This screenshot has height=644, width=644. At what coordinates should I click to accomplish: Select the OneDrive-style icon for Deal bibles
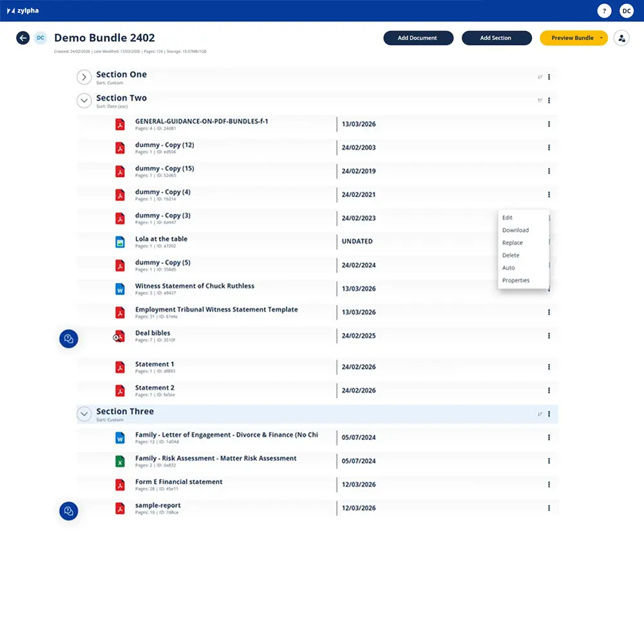click(120, 336)
